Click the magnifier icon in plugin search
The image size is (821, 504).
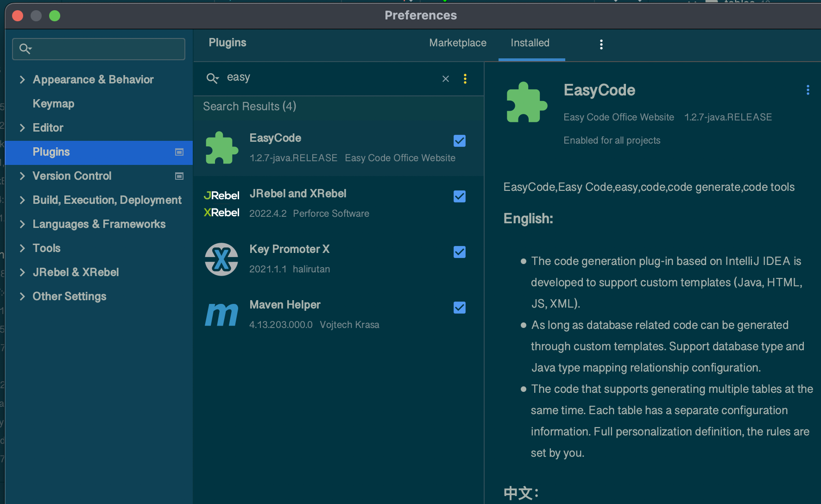(x=212, y=78)
